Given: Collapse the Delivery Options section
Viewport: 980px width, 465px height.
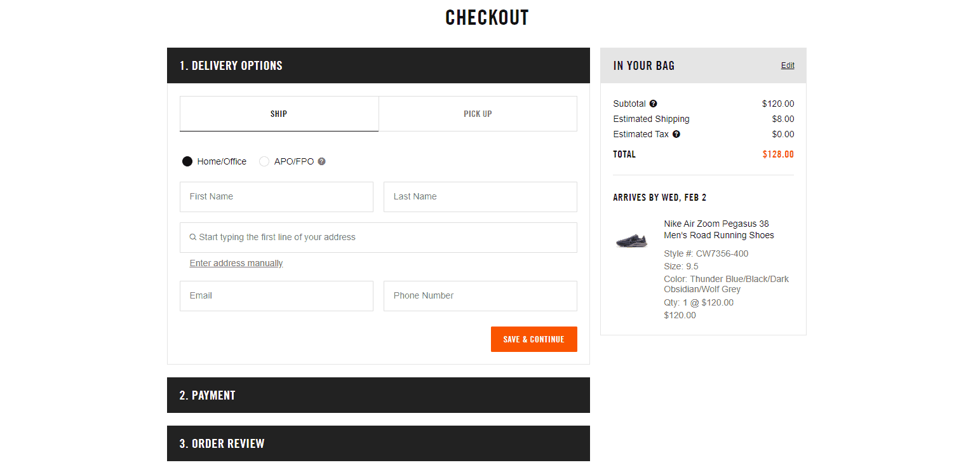Looking at the screenshot, I should click(x=378, y=65).
